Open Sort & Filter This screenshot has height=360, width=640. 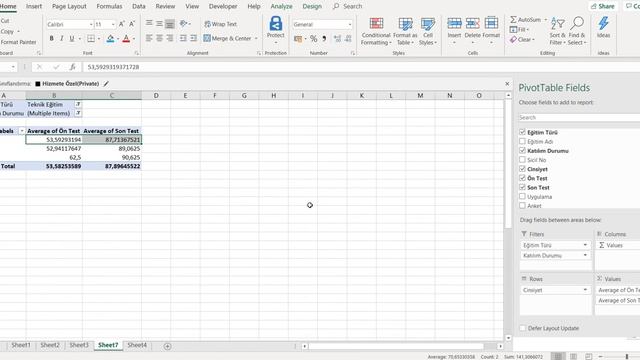coord(557,31)
